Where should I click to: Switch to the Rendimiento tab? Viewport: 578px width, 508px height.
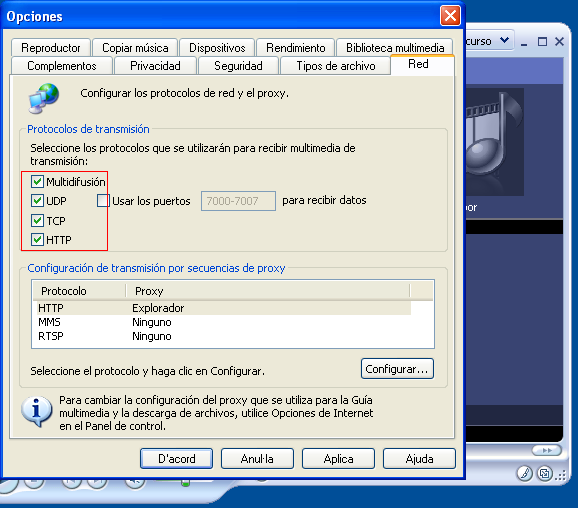click(296, 48)
